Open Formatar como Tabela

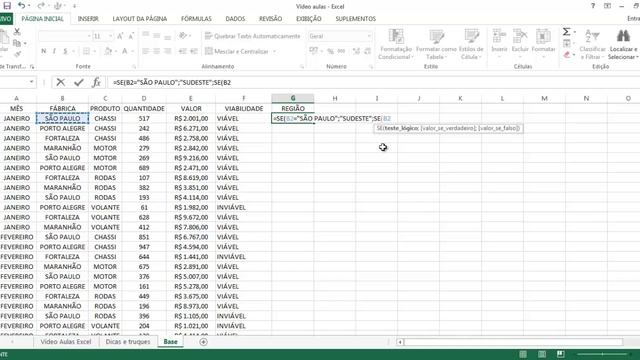click(x=436, y=44)
